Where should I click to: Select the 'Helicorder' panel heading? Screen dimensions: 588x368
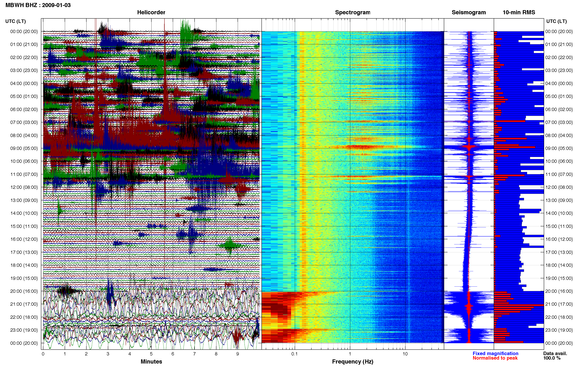click(x=151, y=12)
